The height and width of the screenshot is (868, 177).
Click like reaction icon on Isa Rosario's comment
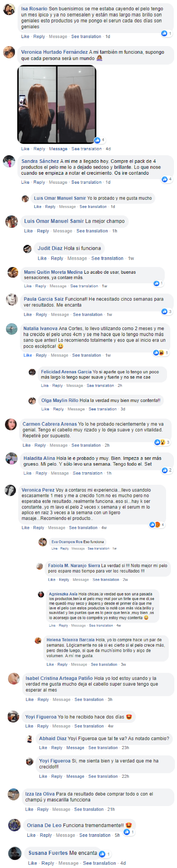click(x=164, y=33)
